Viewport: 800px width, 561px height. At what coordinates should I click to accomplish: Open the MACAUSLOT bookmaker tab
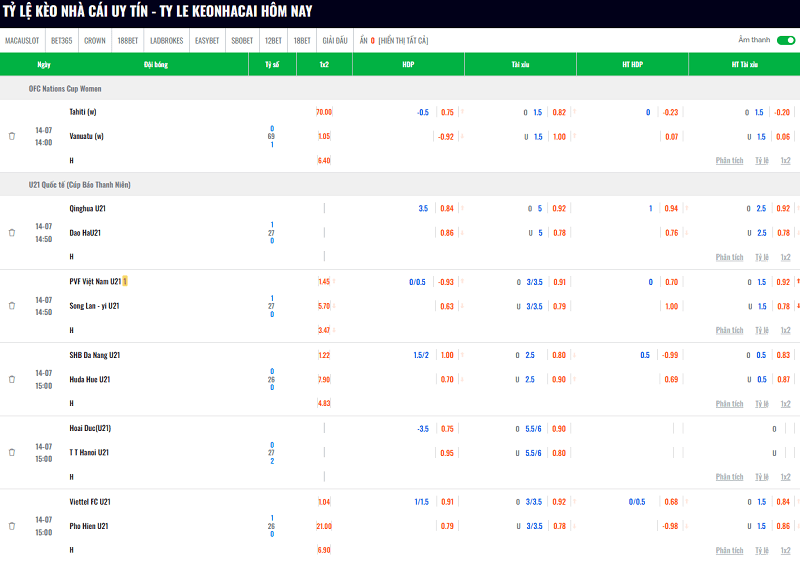pos(22,40)
